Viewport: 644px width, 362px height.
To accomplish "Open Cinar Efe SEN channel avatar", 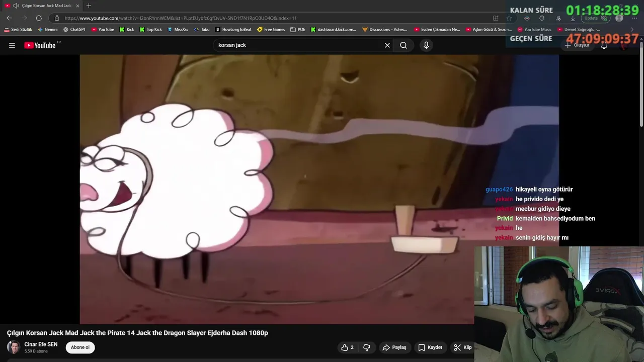I will 14,347.
